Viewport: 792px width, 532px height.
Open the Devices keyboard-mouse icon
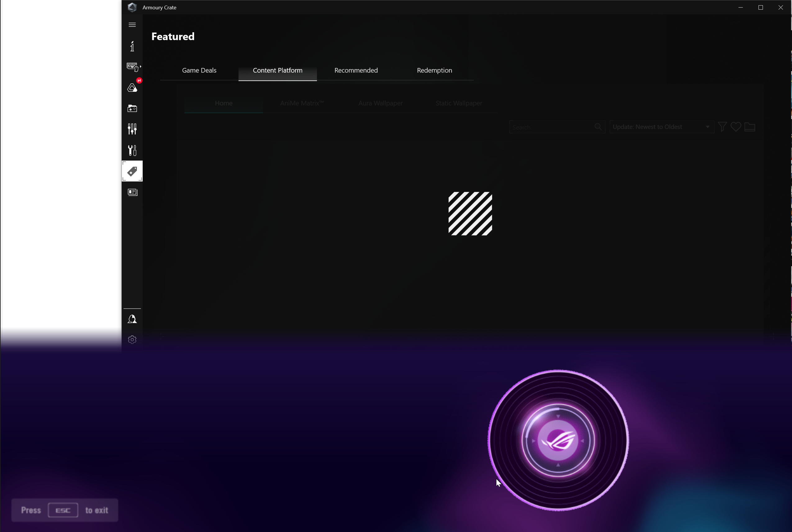(132, 67)
